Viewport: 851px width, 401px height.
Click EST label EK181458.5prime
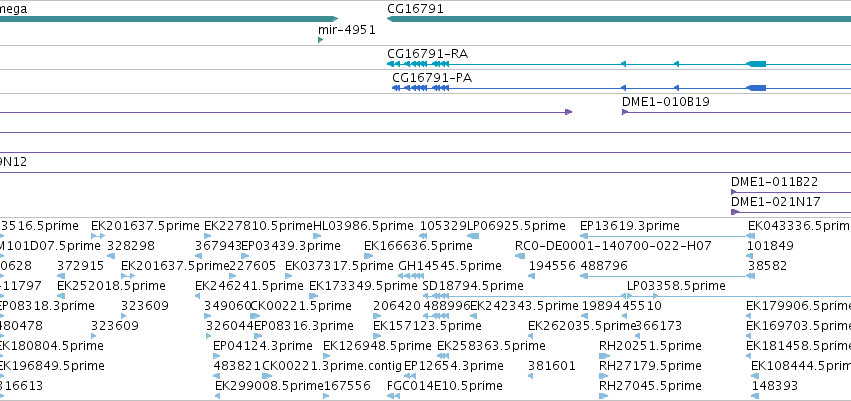(798, 346)
